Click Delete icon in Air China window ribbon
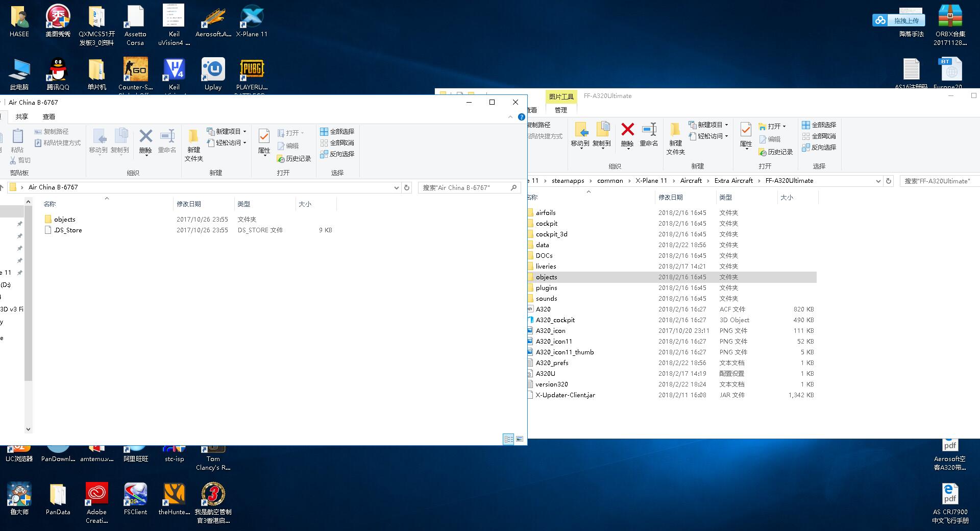 [x=145, y=136]
